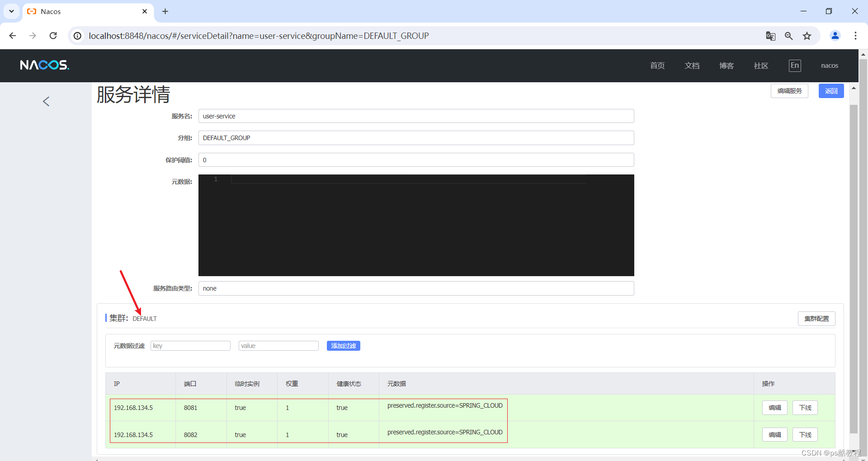Focus the 服务名 field user-service

[x=416, y=116]
